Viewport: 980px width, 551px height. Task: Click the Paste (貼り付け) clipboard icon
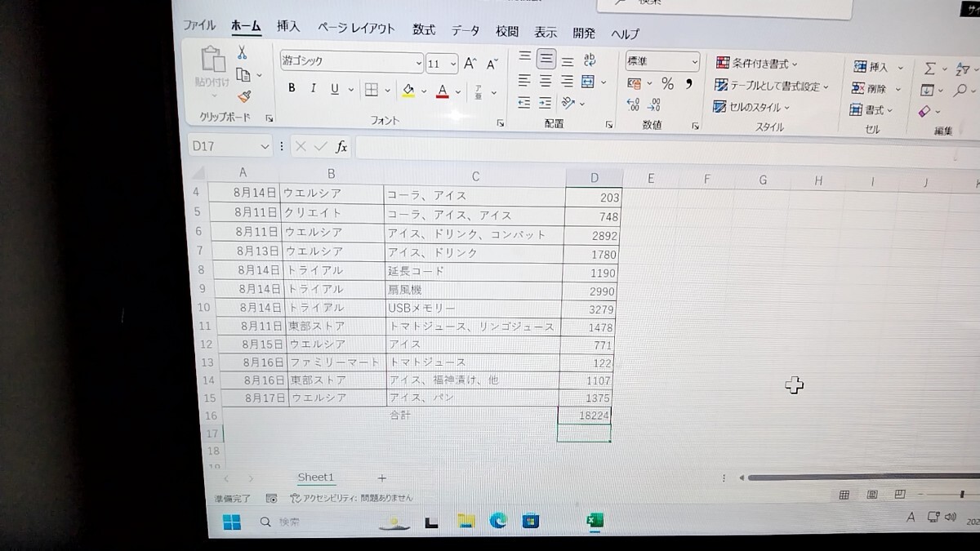[212, 60]
